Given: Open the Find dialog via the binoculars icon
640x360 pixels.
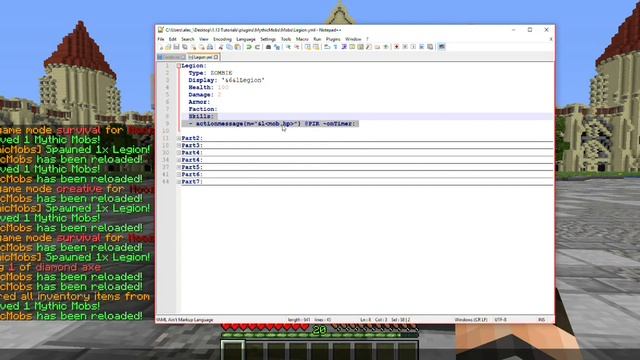Looking at the screenshot, I should click(268, 47).
